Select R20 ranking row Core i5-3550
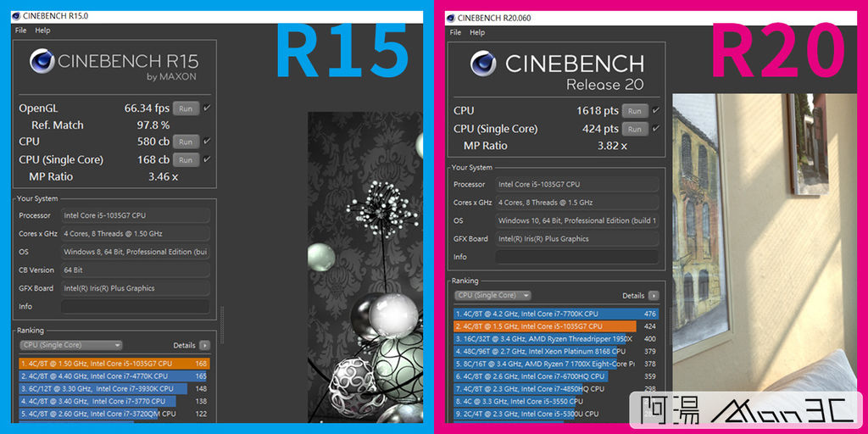868x434 pixels. (556, 401)
